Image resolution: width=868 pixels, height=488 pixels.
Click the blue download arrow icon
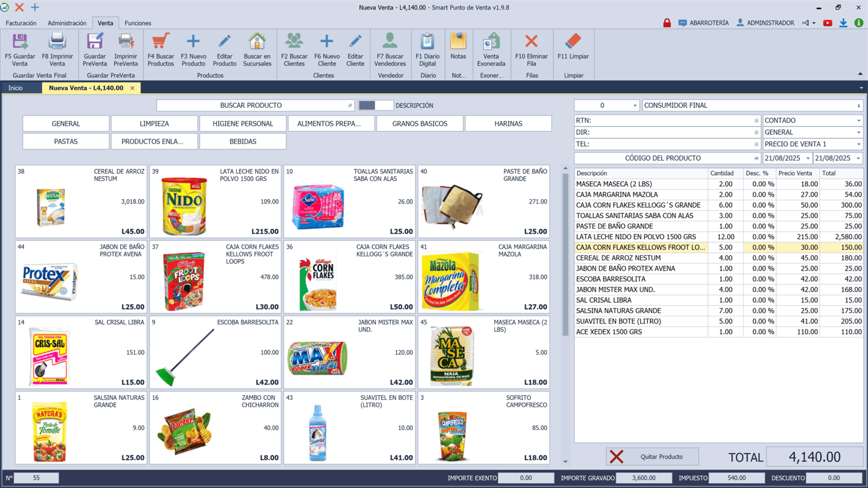click(843, 23)
